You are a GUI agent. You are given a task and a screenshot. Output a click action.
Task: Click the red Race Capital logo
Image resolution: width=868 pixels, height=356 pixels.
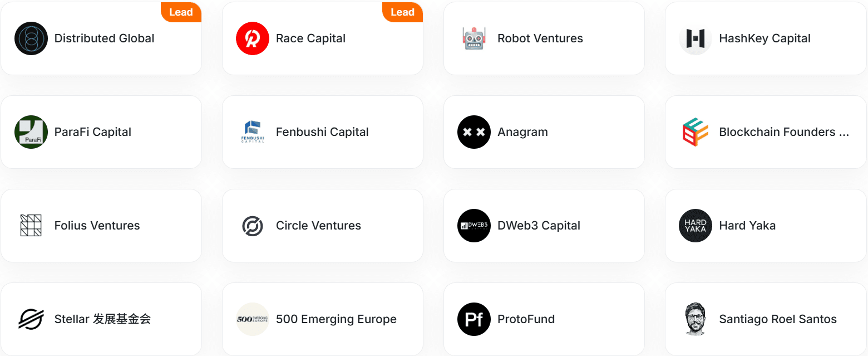[x=253, y=38]
